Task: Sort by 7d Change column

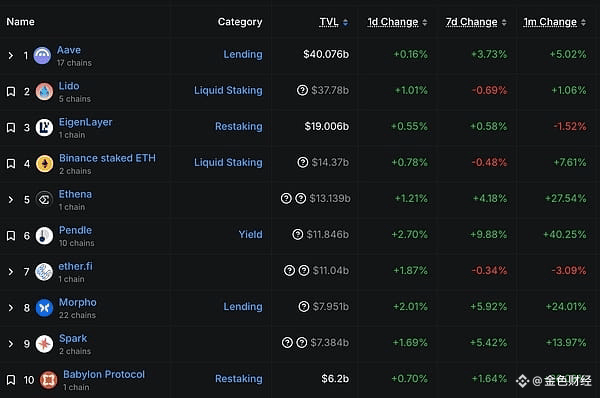Action: 471,22
